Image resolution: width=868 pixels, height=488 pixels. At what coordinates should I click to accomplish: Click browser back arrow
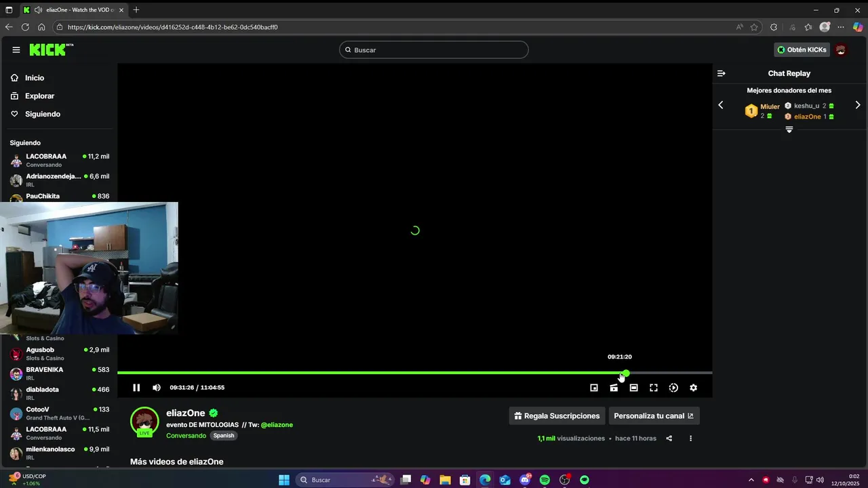[x=9, y=27]
